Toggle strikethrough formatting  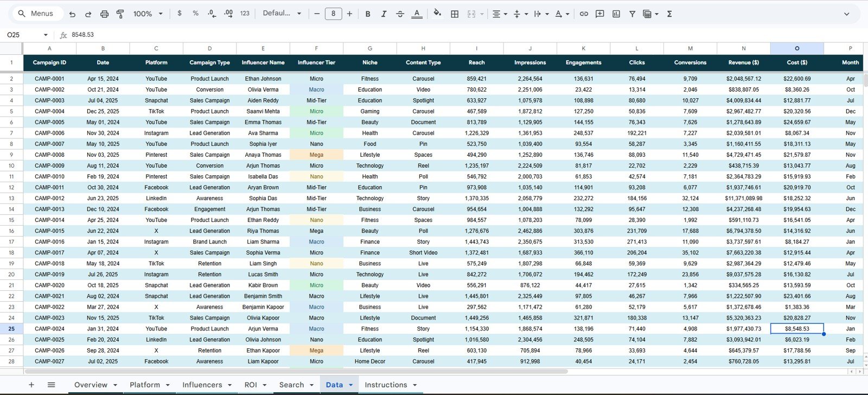pos(400,14)
